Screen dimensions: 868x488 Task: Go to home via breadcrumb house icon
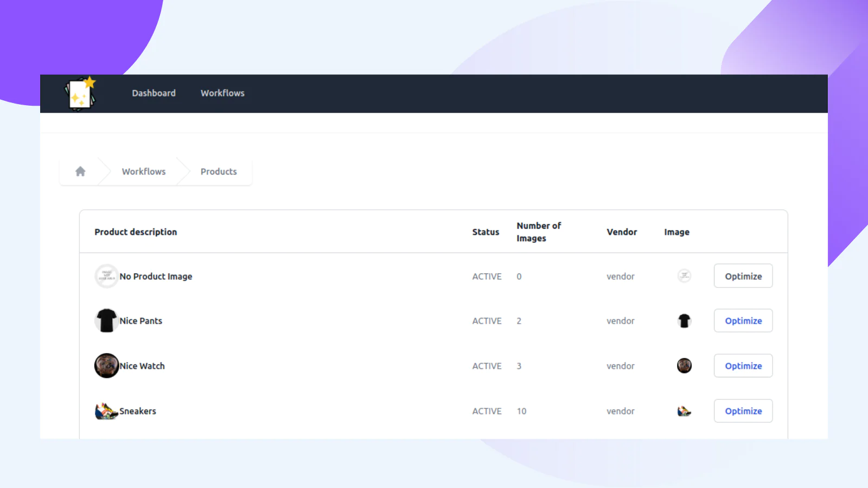click(80, 171)
